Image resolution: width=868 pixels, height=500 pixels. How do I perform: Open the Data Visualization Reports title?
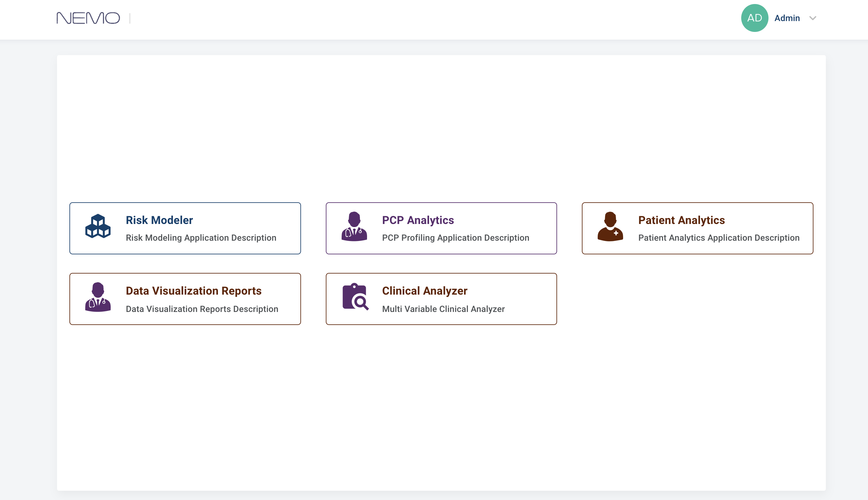pos(193,291)
